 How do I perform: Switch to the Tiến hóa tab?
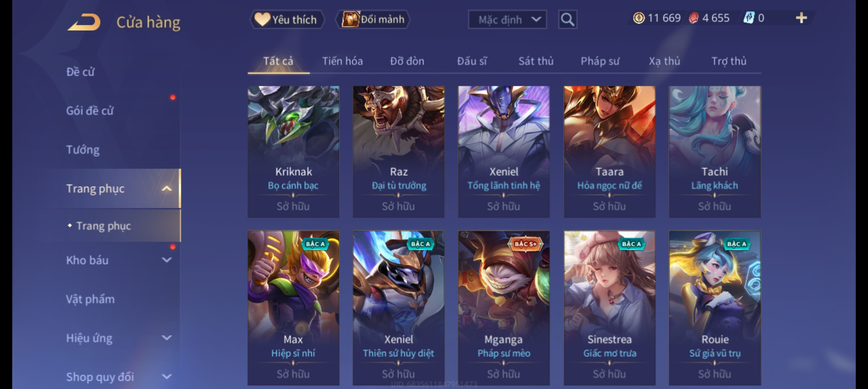(x=342, y=61)
